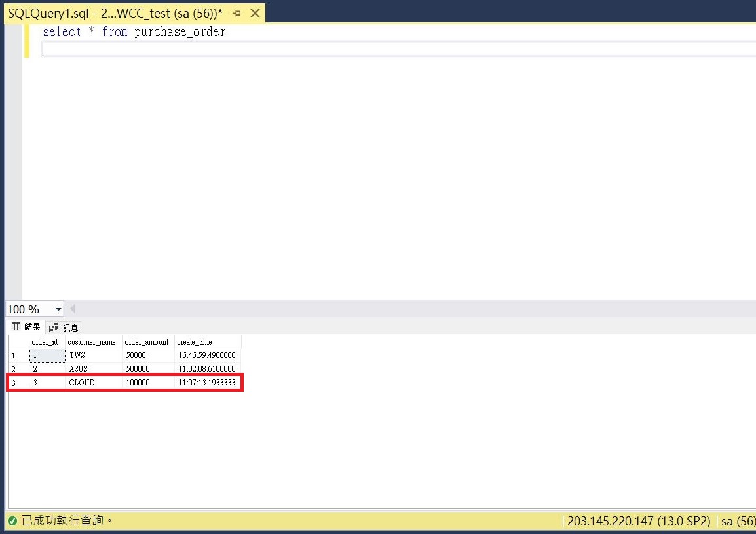The image size is (756, 534).
Task: Close the SQLQuery1.sql tab
Action: coord(255,14)
